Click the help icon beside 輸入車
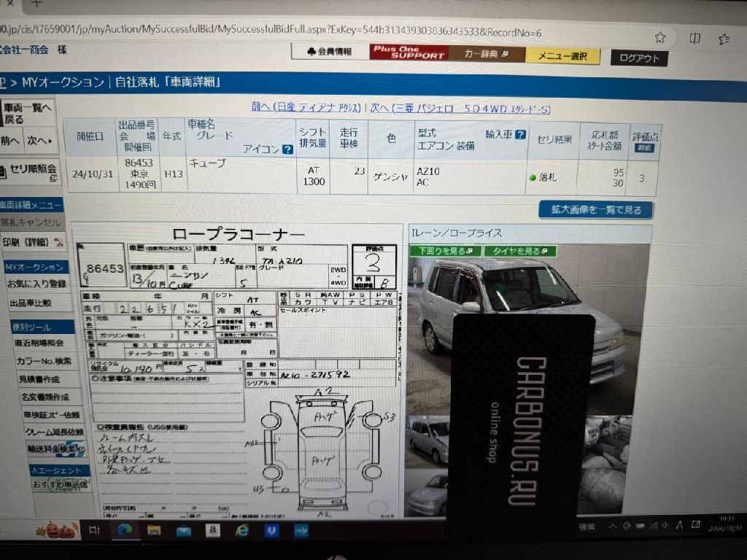 click(x=520, y=135)
